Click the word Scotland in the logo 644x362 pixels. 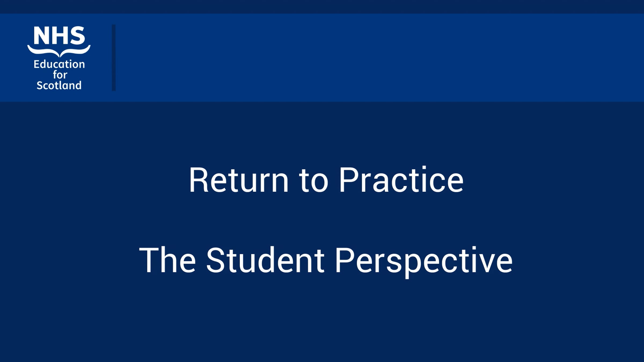tap(59, 85)
